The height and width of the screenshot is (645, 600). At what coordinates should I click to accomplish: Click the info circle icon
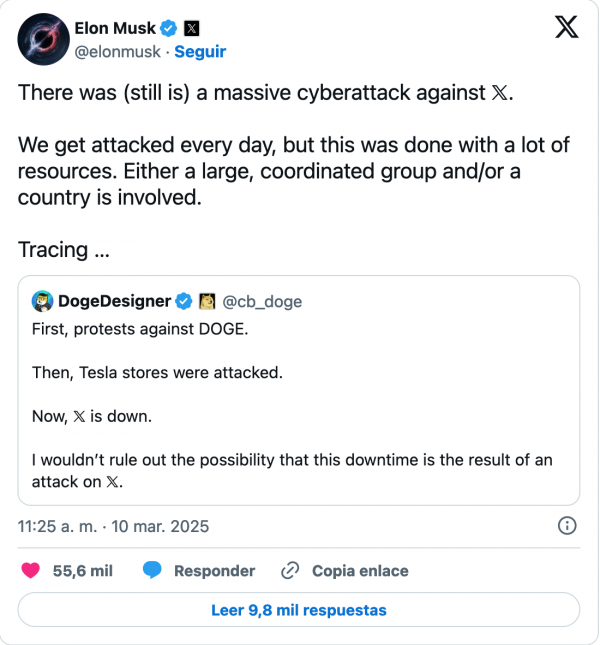[565, 526]
